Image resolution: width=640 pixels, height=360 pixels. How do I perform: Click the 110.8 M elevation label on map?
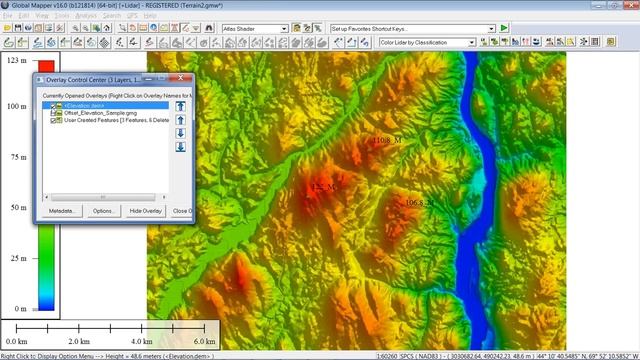387,140
